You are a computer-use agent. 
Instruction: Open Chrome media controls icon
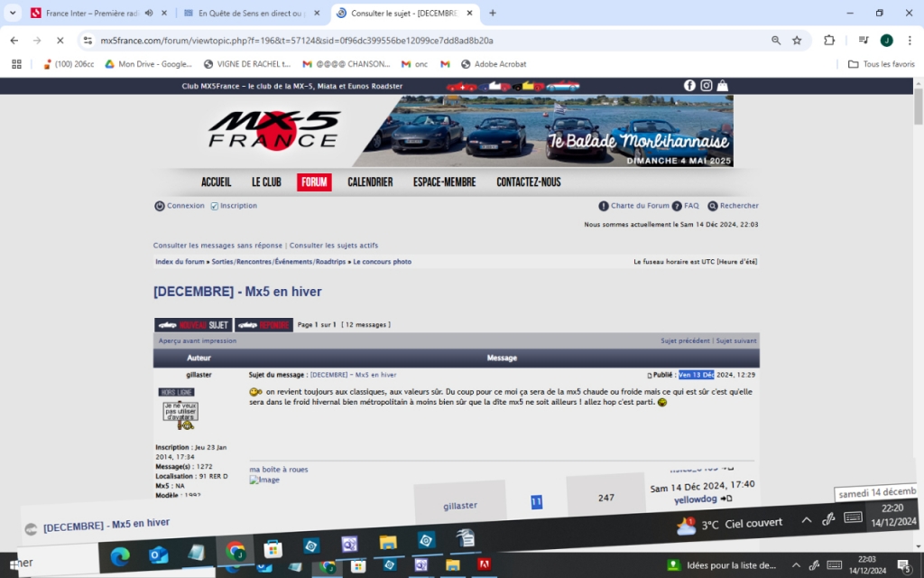coord(864,40)
